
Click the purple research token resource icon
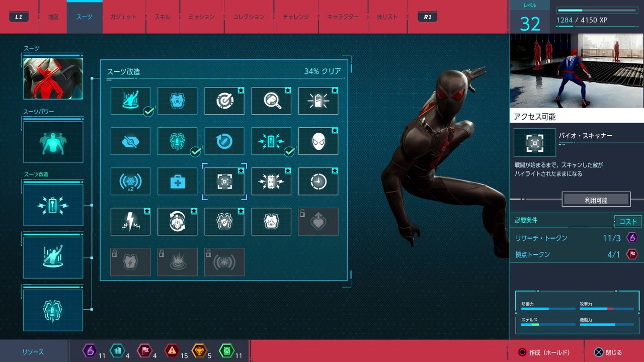pyautogui.click(x=90, y=350)
